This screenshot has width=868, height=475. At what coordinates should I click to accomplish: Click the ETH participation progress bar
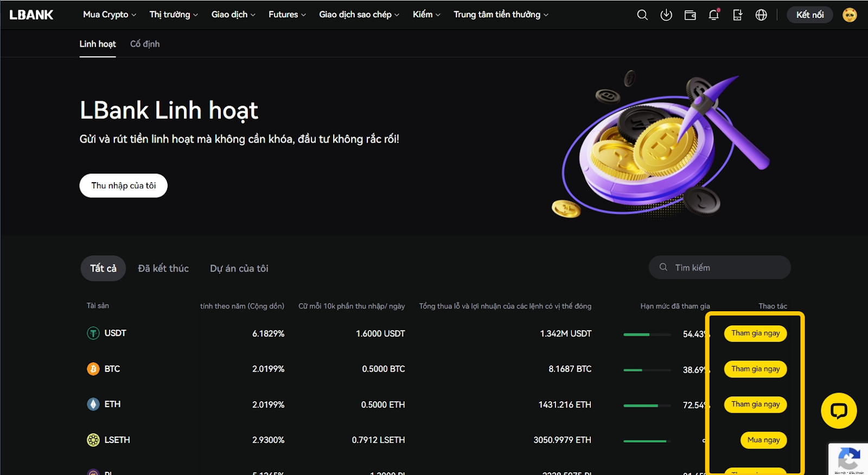click(x=647, y=406)
